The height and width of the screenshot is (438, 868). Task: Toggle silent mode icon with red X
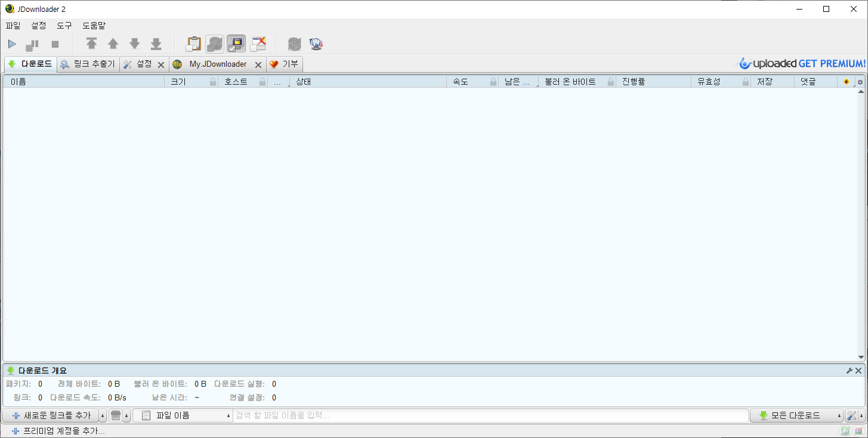point(258,44)
